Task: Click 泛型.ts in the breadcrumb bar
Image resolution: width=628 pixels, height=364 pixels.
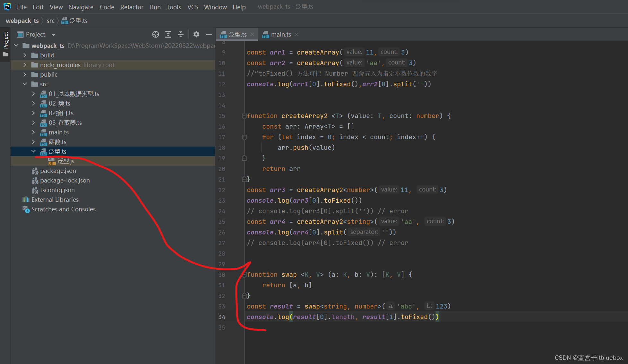Action: pos(74,21)
